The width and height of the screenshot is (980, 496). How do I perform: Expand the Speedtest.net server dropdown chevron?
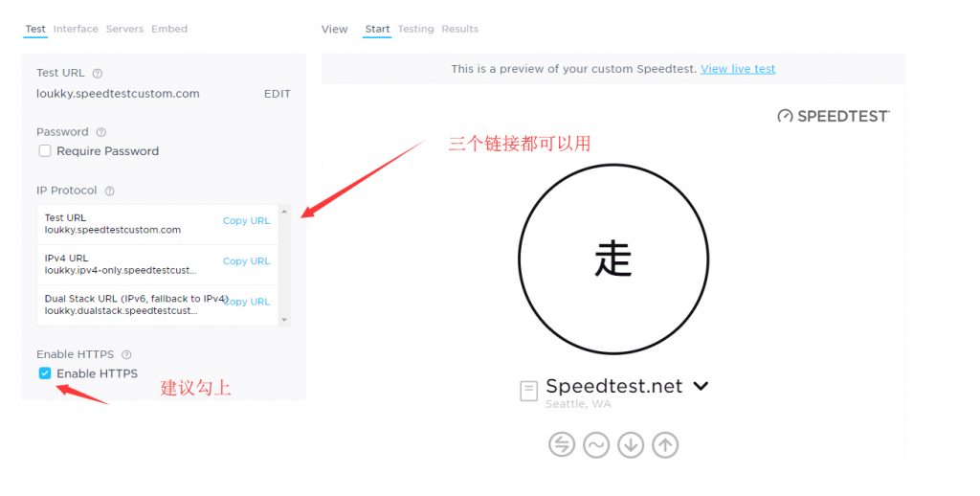pos(701,386)
